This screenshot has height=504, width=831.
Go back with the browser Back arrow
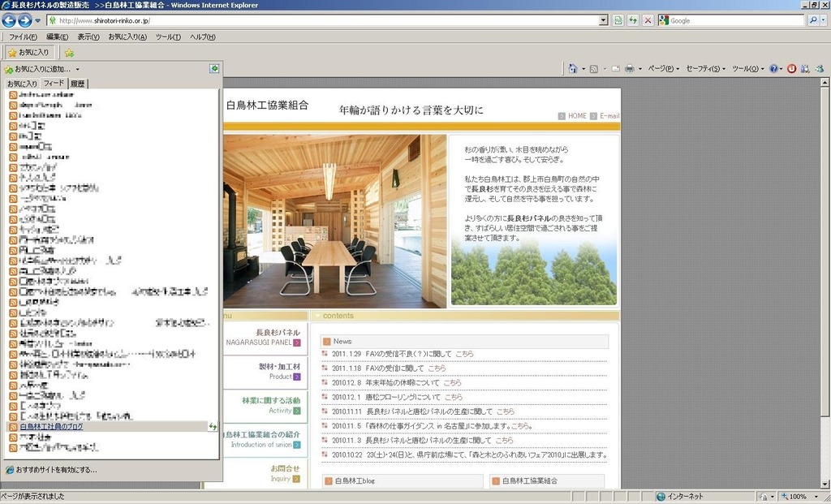point(9,20)
